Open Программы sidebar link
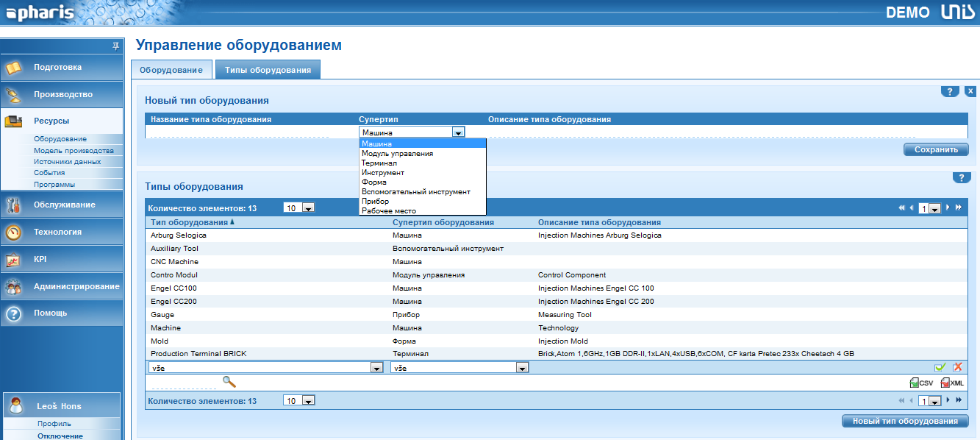Image resolution: width=980 pixels, height=440 pixels. click(54, 184)
